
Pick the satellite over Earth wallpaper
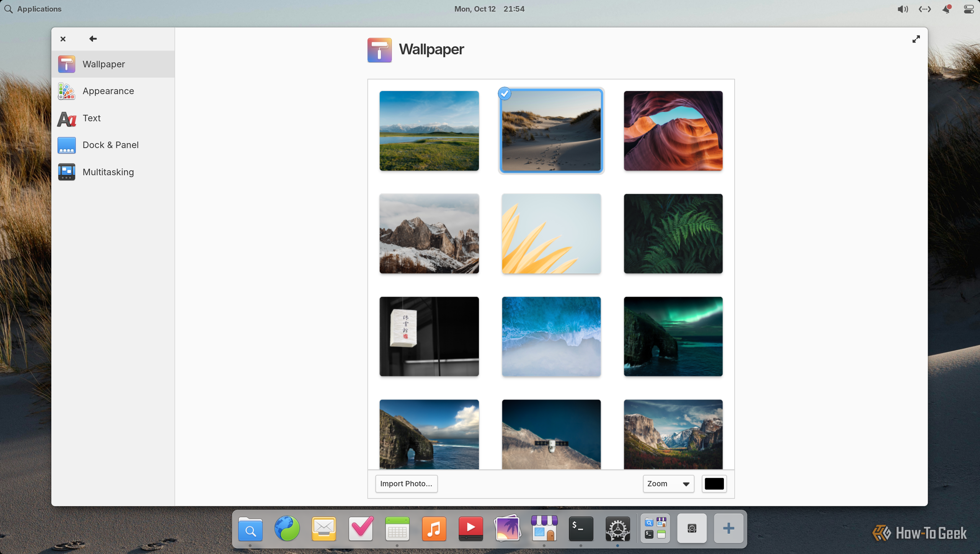click(x=551, y=435)
